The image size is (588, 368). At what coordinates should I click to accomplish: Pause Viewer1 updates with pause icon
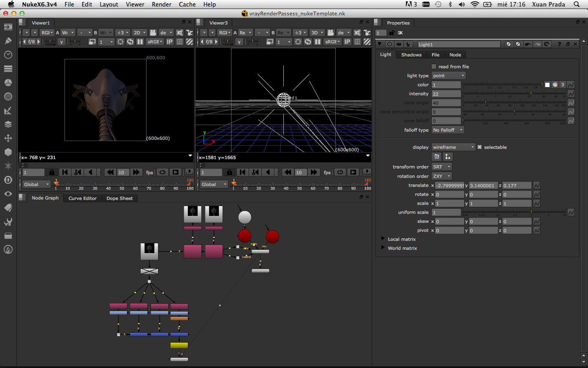point(140,42)
